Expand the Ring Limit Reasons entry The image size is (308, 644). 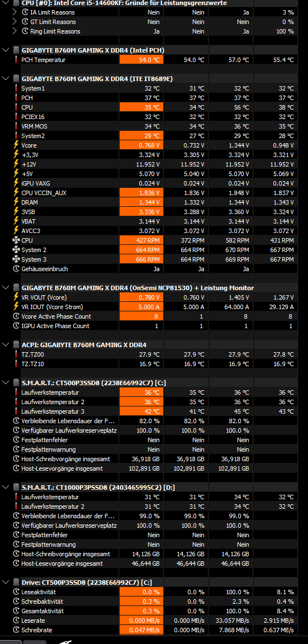(x=15, y=31)
